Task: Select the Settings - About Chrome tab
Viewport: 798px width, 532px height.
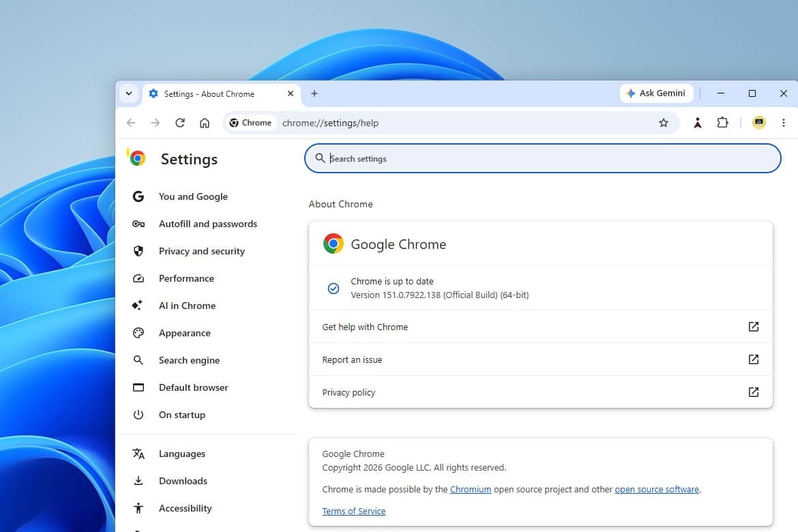Action: click(222, 93)
